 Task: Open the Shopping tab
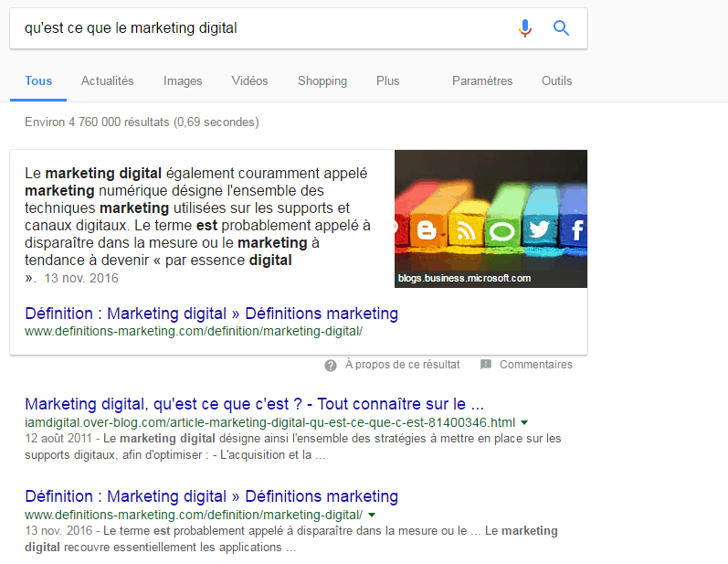coord(322,80)
